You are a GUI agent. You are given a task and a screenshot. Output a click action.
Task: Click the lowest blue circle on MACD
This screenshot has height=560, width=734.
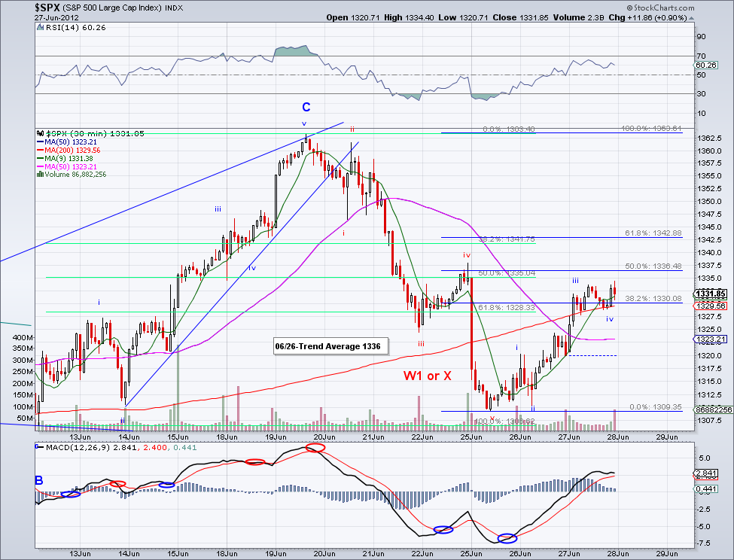coord(507,538)
